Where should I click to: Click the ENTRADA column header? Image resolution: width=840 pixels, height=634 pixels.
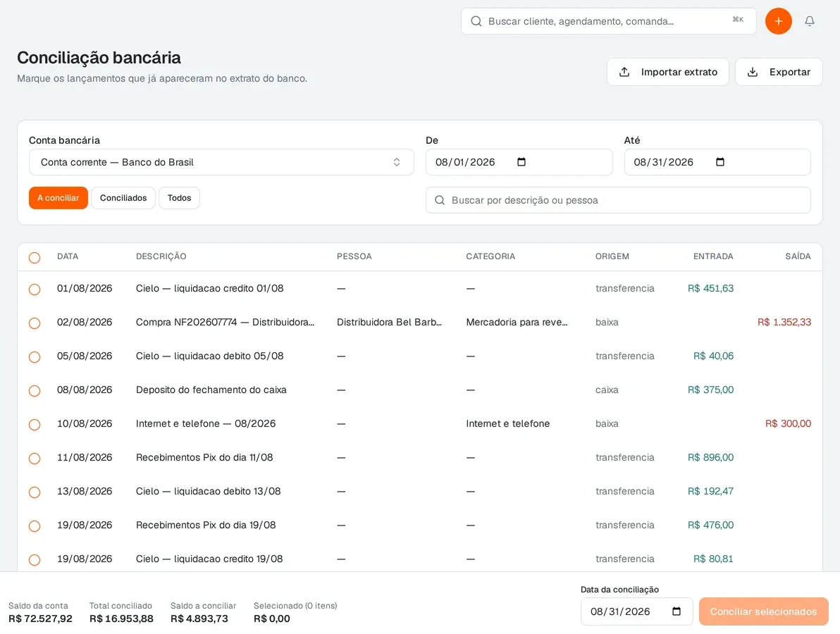coord(713,256)
